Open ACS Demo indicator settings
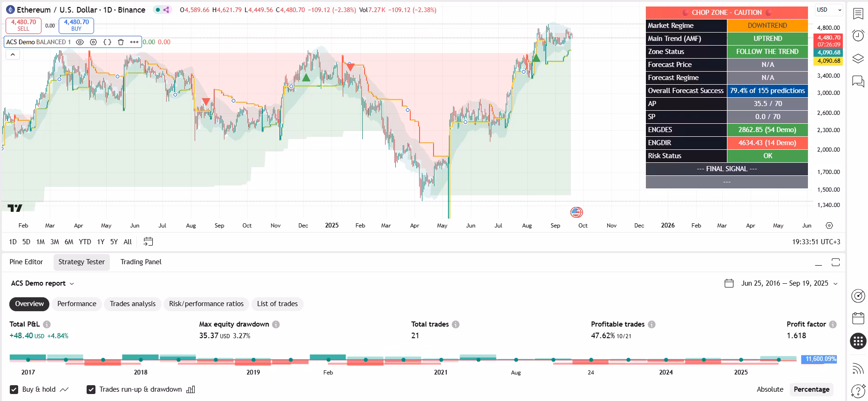The width and height of the screenshot is (868, 401). pyautogui.click(x=93, y=42)
